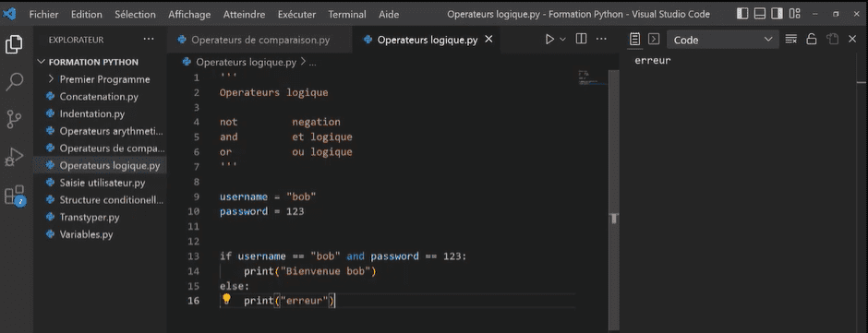Switch to Operateurs de comparaison.py tab
Screen dimensions: 868x333
pos(259,40)
